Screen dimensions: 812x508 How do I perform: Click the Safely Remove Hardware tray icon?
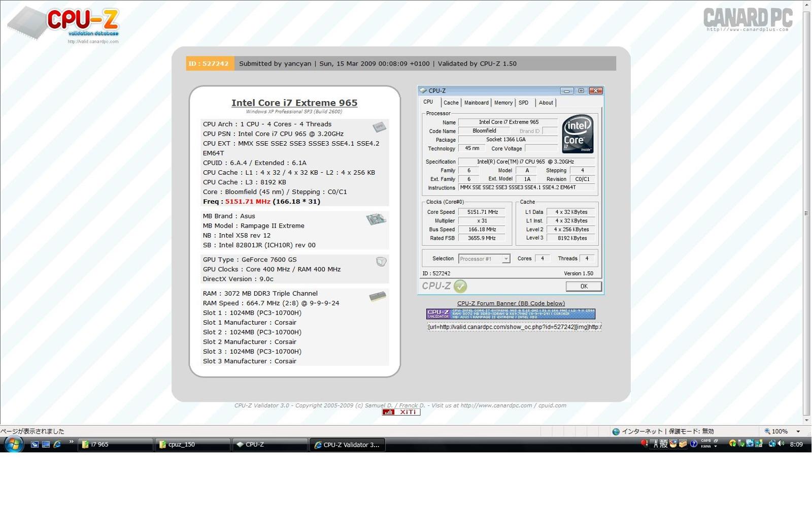tap(740, 443)
